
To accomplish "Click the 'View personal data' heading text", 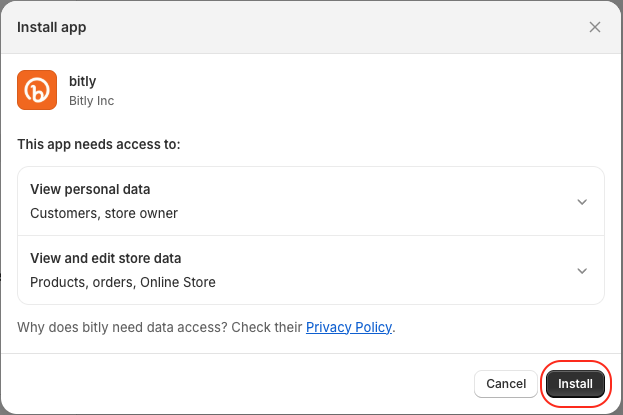I will point(90,189).
